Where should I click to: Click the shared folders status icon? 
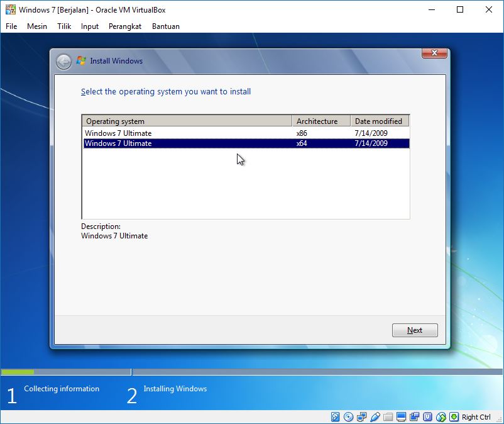point(388,417)
